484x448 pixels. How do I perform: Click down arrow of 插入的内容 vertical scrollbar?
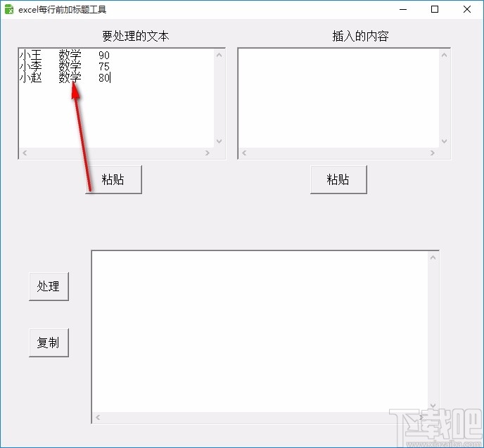[444, 141]
